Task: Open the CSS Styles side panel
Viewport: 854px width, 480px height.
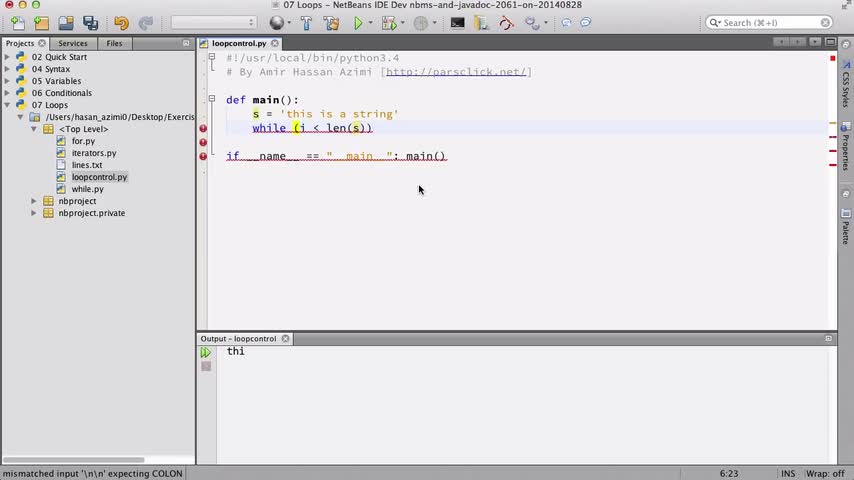Action: pyautogui.click(x=846, y=84)
